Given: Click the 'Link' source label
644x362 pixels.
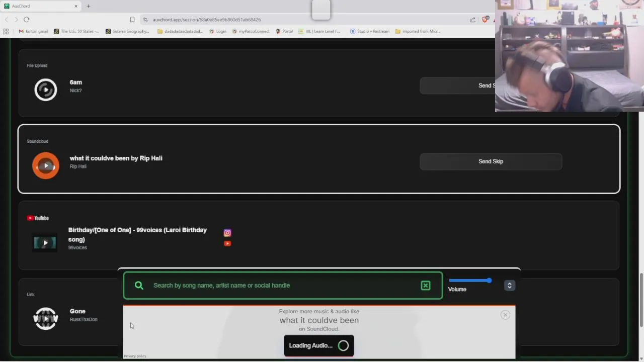Looking at the screenshot, I should coord(31,295).
